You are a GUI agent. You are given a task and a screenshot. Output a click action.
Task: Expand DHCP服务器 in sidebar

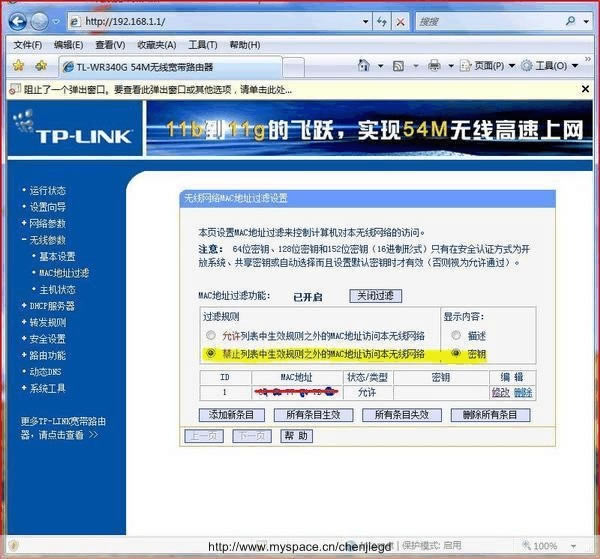click(52, 306)
